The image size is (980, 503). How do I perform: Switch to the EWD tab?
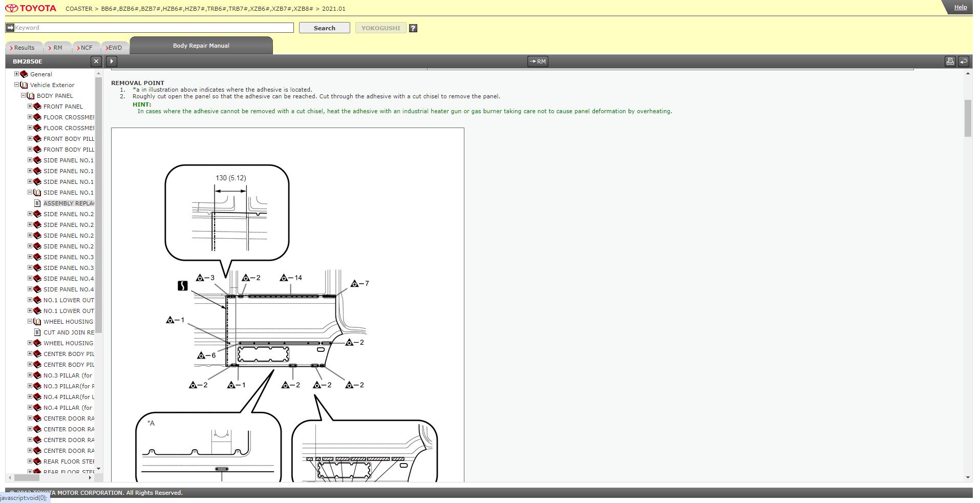click(x=114, y=48)
